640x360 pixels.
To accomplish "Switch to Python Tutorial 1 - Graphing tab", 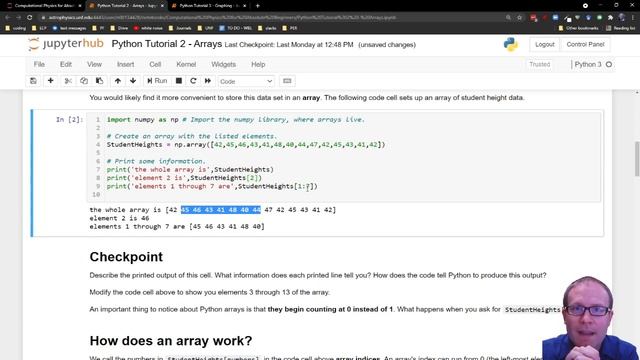I will pyautogui.click(x=208, y=6).
